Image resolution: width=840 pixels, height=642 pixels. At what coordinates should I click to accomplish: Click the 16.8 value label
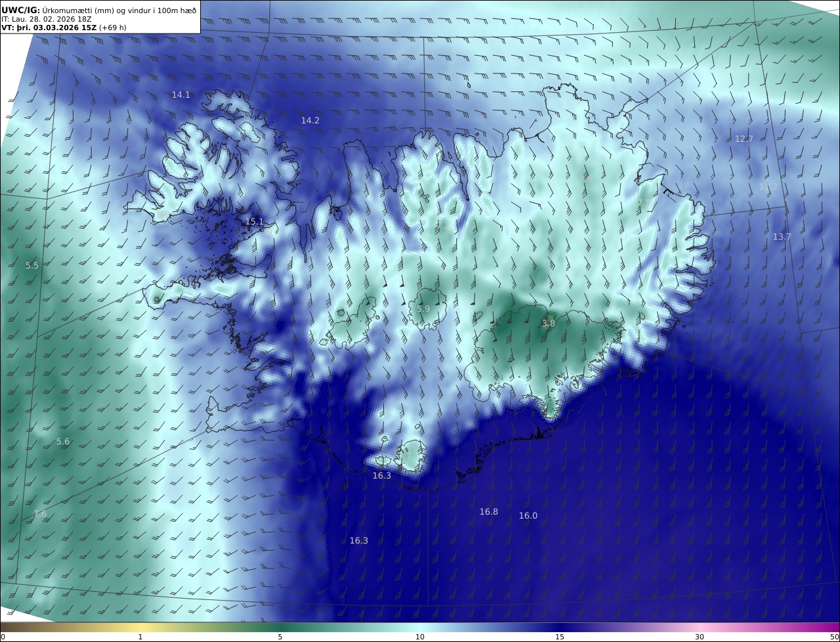click(489, 512)
